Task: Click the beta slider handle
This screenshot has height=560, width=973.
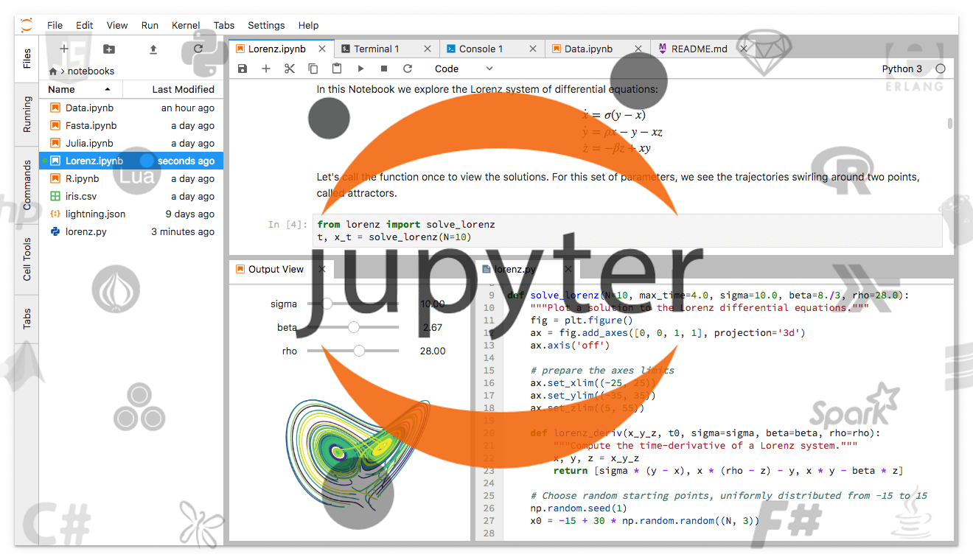Action: click(354, 327)
